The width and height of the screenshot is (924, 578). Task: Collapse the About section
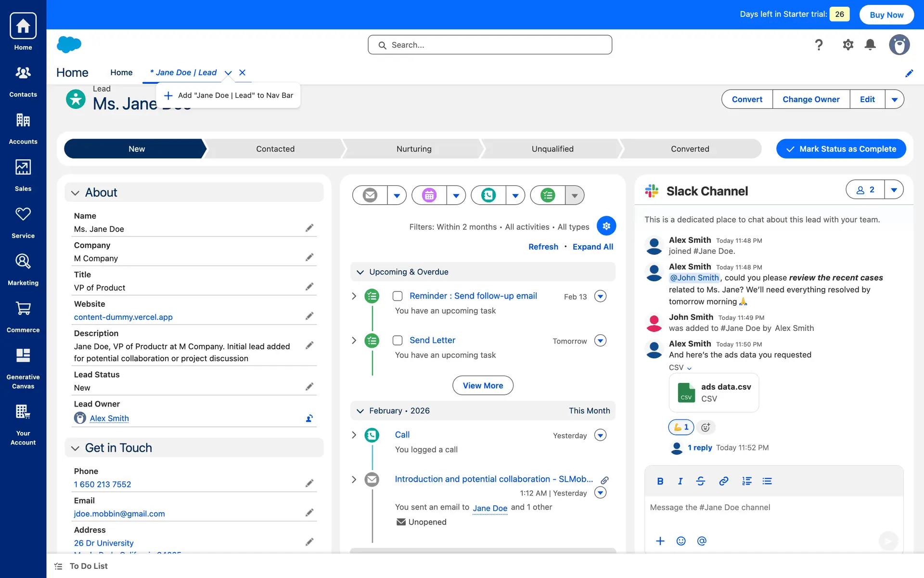[75, 193]
